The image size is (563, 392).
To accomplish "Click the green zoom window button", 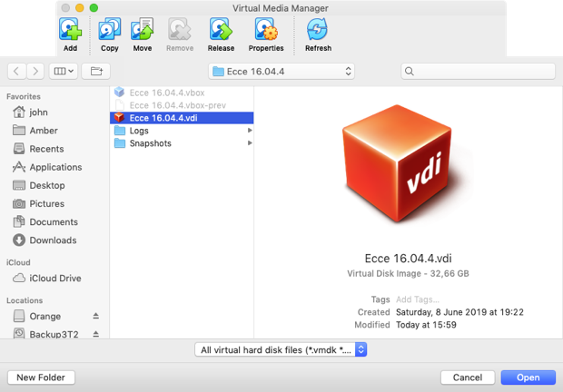I will tap(94, 8).
